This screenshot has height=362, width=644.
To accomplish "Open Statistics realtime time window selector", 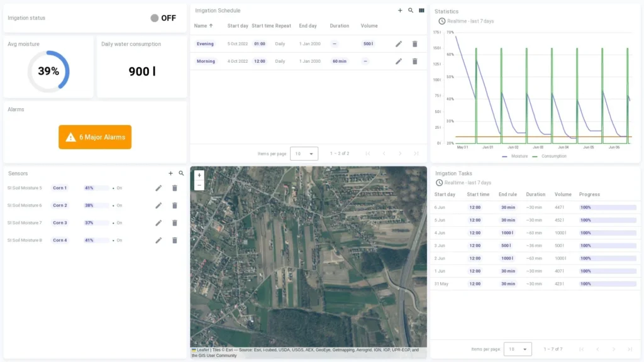I will click(x=466, y=21).
